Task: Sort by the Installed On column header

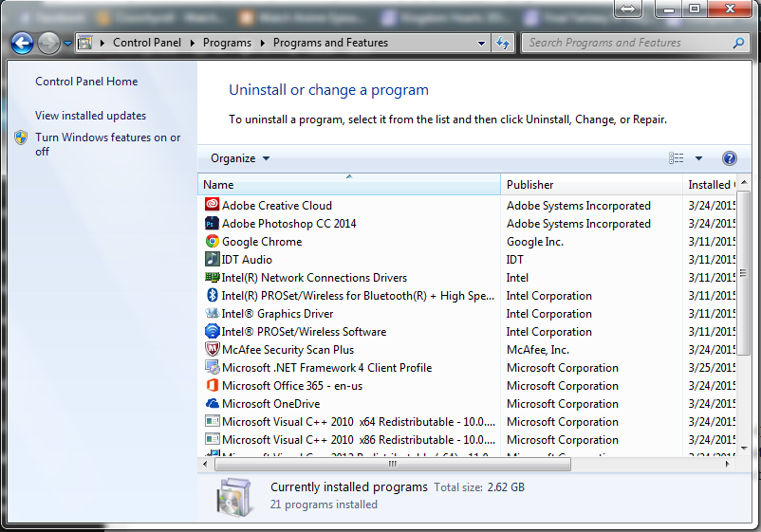Action: click(x=710, y=185)
